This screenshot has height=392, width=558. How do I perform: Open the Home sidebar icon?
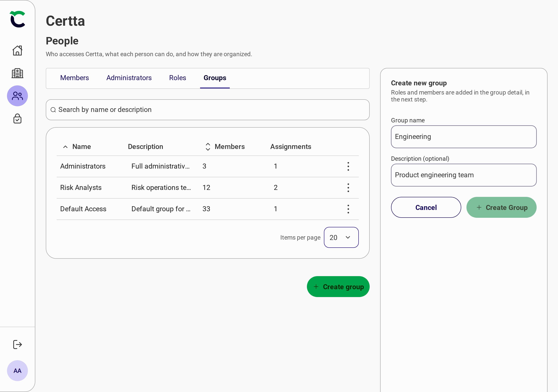coord(17,51)
